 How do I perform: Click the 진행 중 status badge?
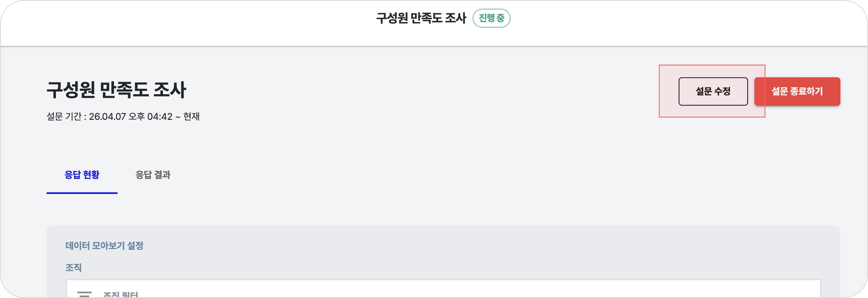(x=491, y=18)
